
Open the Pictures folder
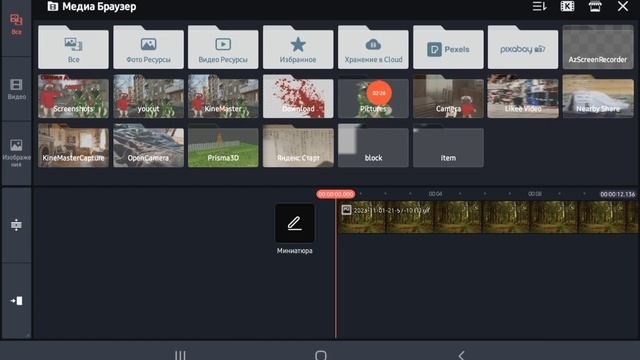tap(373, 96)
